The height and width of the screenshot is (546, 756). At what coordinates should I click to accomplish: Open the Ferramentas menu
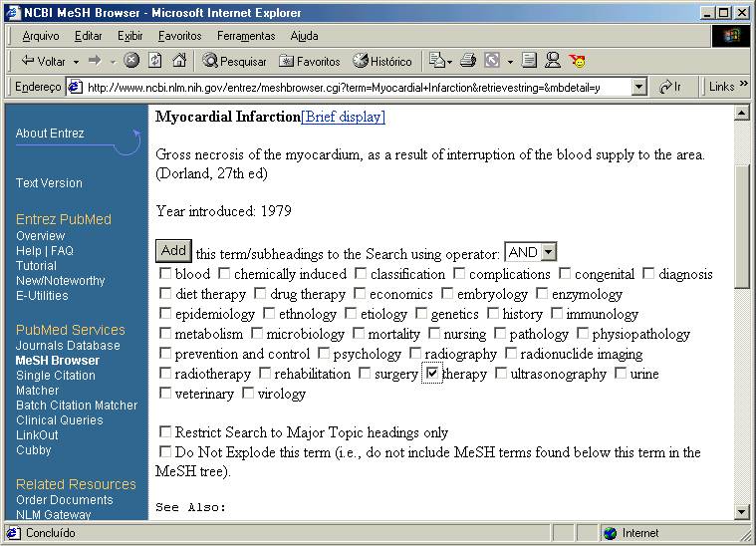[x=246, y=36]
